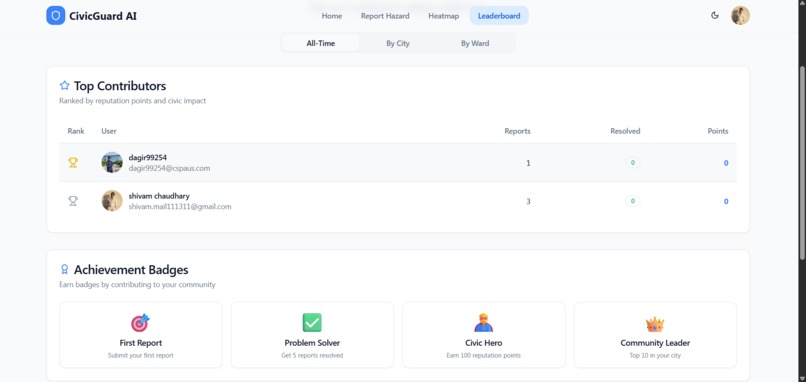
Task: Click the text 'Earn 100 reputation points'
Action: (x=483, y=355)
